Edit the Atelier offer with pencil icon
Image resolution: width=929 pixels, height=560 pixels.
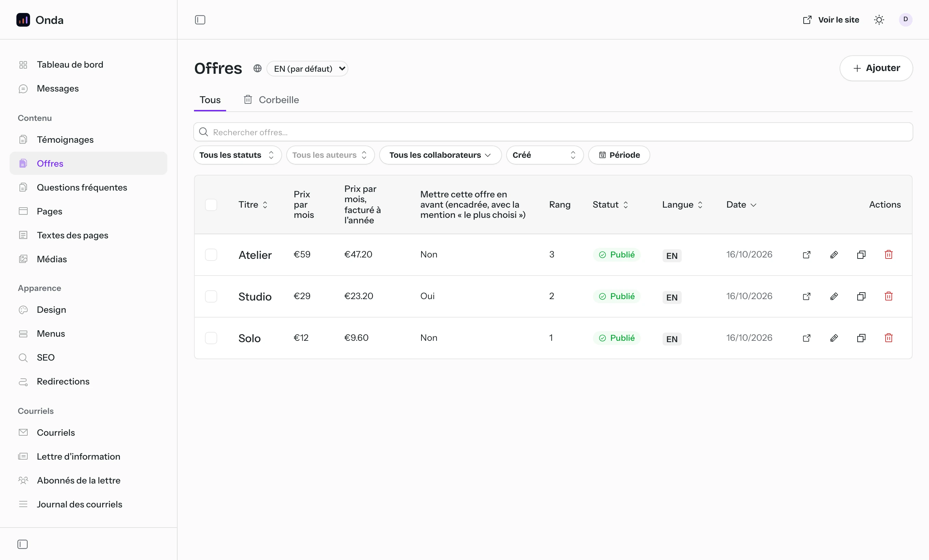click(x=834, y=255)
